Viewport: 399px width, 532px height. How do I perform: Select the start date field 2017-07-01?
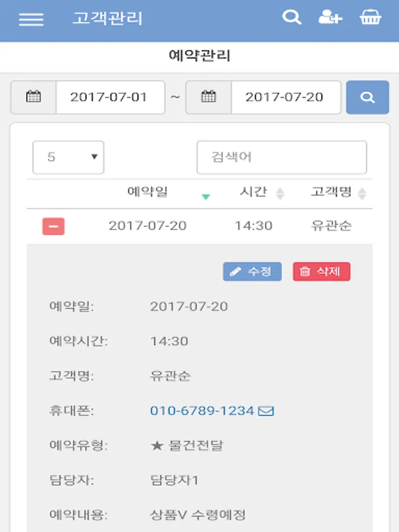point(111,98)
